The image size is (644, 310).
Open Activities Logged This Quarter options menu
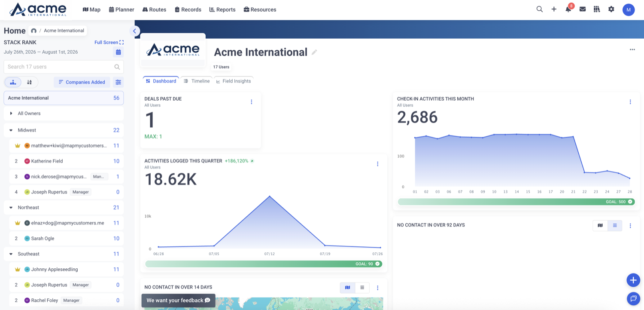tap(378, 164)
